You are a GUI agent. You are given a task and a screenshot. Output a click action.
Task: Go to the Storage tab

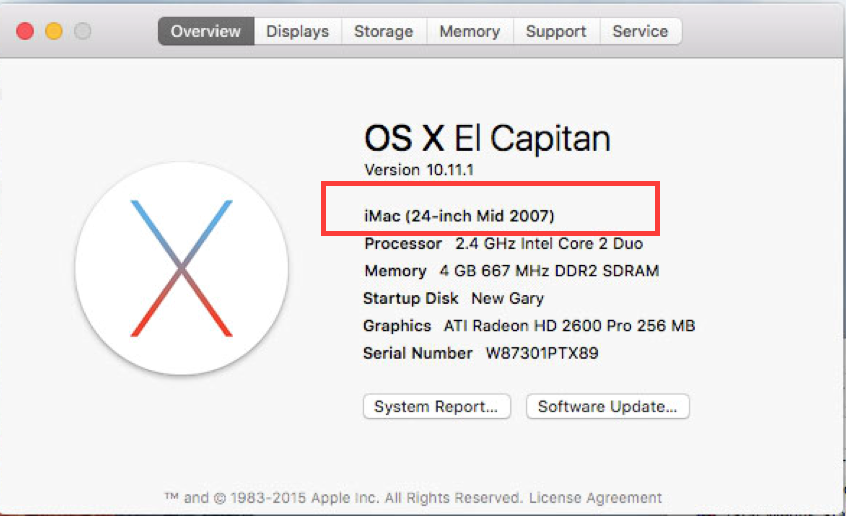(383, 31)
